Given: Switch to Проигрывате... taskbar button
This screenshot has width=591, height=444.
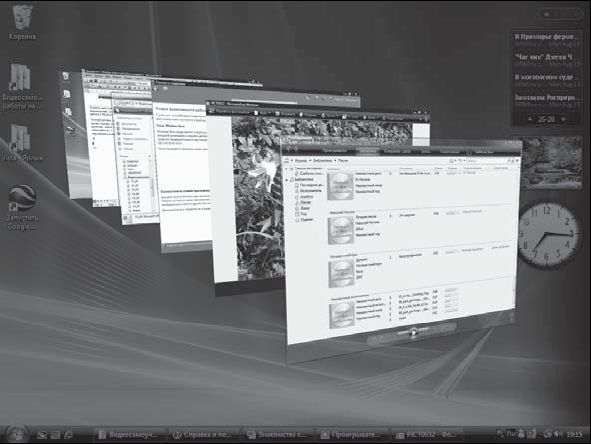Looking at the screenshot, I should tap(353, 435).
